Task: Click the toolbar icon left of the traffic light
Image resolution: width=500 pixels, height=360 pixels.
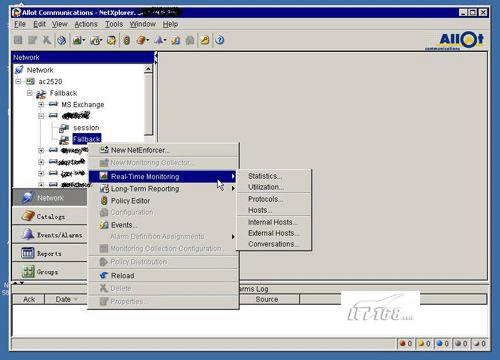Action: pos(111,40)
